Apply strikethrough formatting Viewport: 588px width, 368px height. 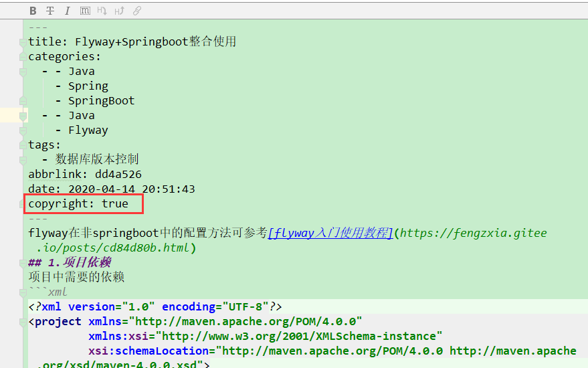point(50,11)
